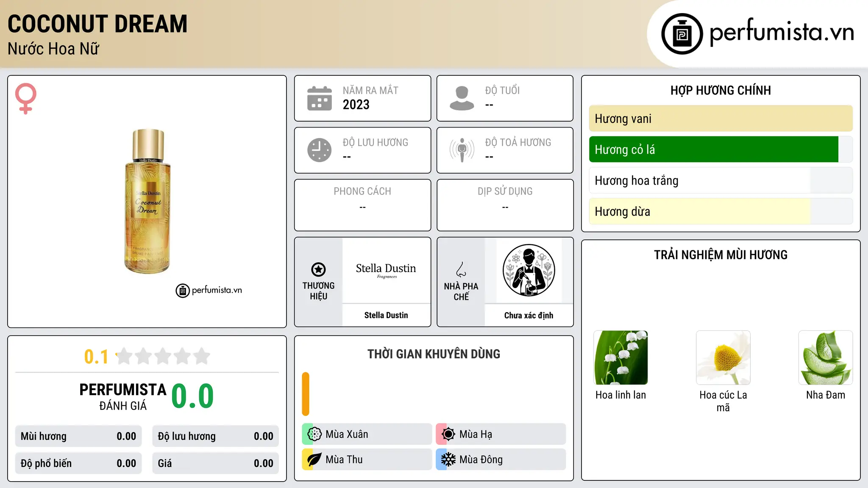Click the Mùi hương score box
Viewport: 868px width, 488px height.
click(78, 436)
